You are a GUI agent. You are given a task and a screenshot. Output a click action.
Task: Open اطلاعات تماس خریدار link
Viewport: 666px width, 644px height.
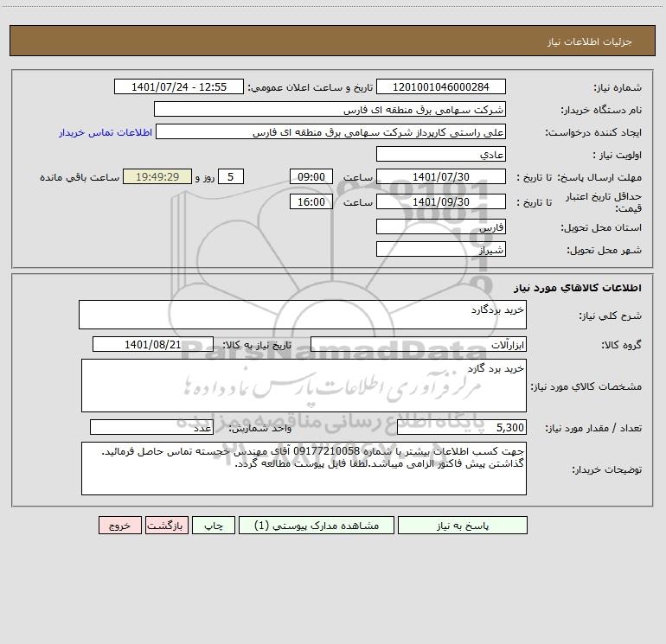pos(106,132)
